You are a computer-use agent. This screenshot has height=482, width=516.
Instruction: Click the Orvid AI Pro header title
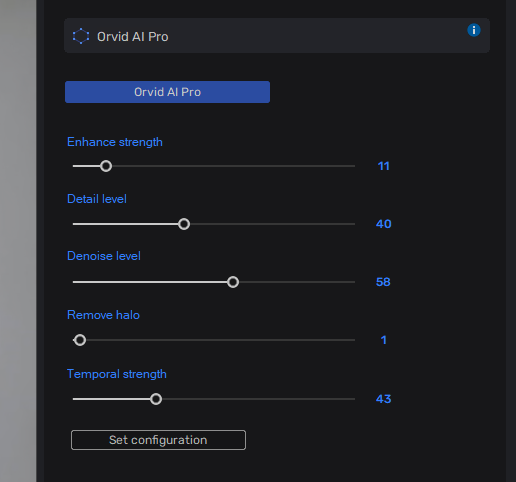click(x=133, y=37)
